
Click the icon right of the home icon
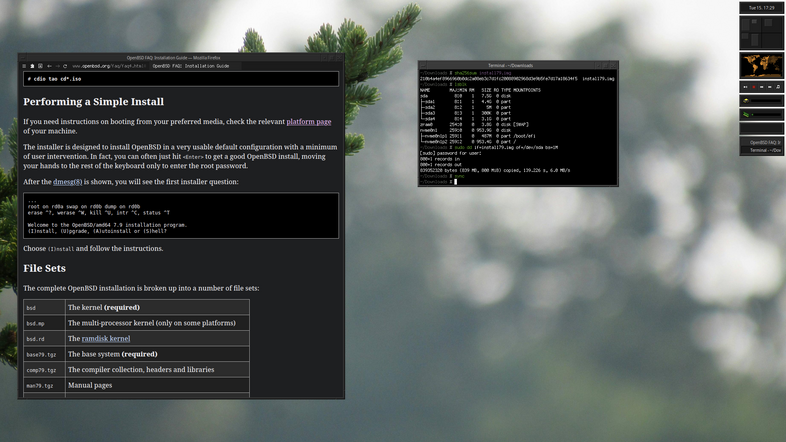pyautogui.click(x=40, y=66)
